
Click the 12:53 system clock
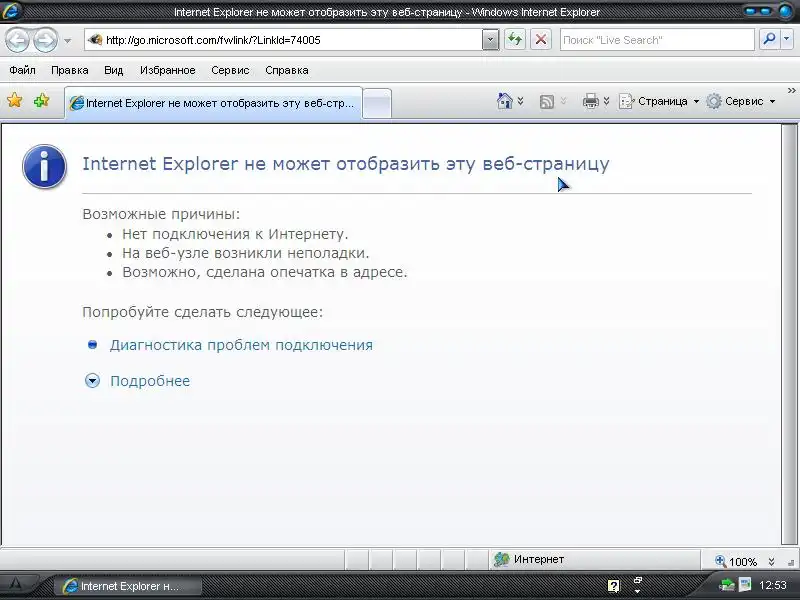pos(772,585)
